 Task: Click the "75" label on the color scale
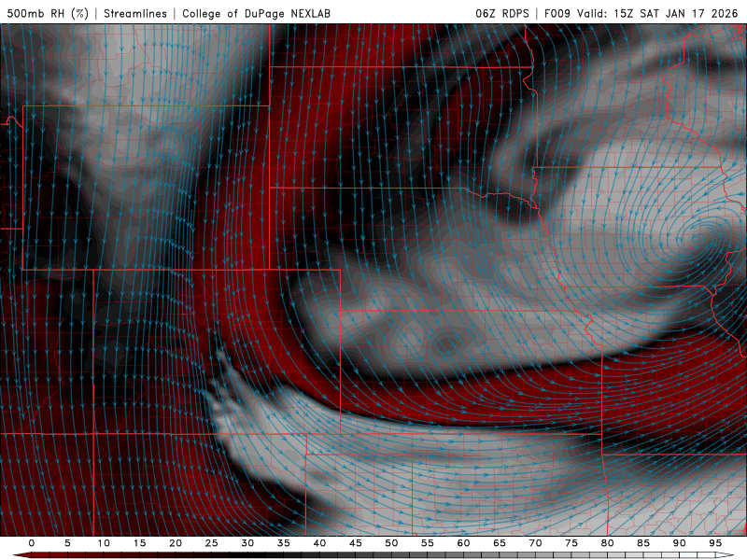coord(571,543)
